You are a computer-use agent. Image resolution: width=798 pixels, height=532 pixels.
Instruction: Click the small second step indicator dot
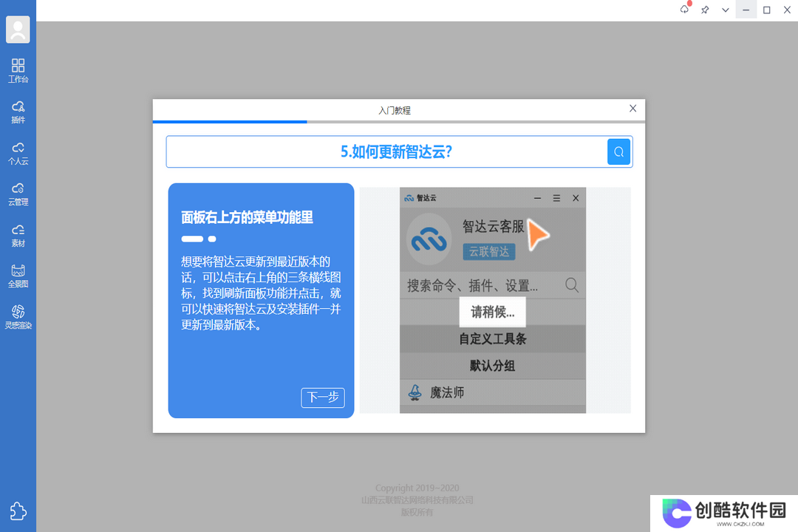point(212,239)
